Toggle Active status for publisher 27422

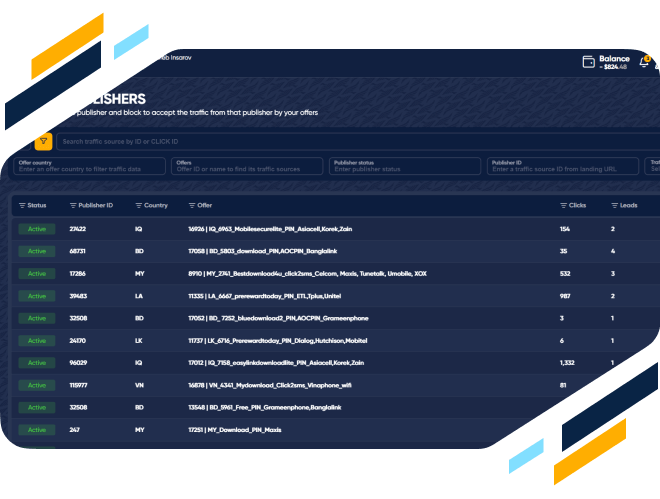pos(37,229)
